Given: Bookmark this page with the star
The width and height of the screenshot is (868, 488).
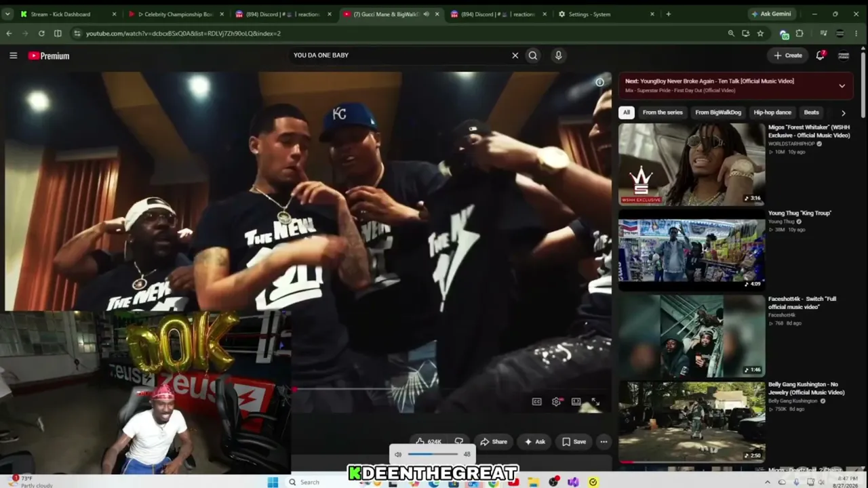Looking at the screenshot, I should (760, 33).
